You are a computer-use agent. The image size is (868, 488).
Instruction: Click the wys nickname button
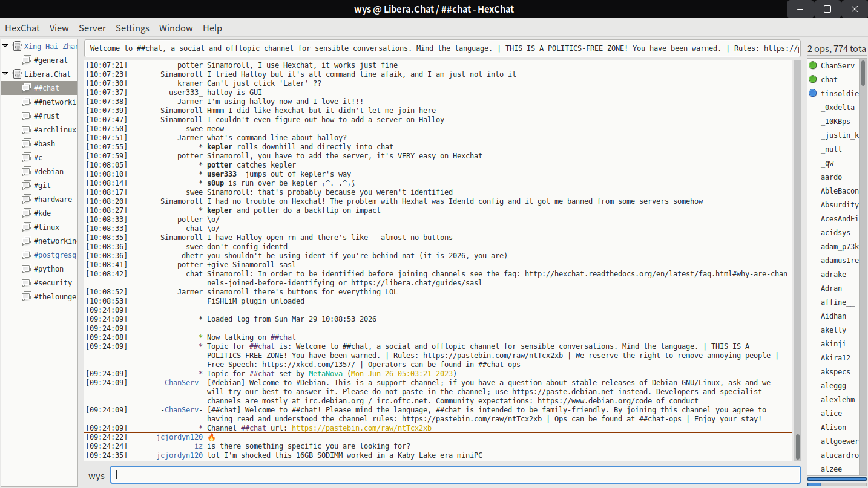pos(96,475)
